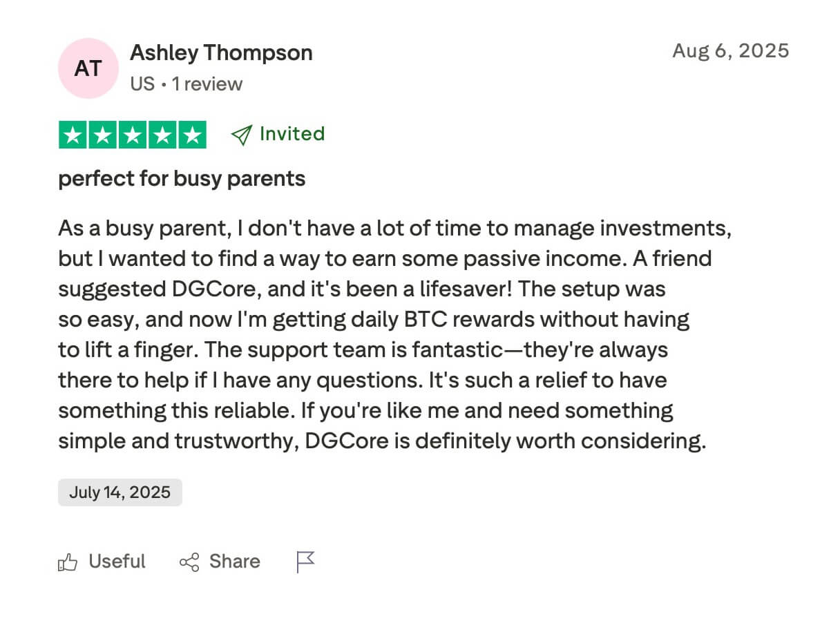Screen dimensions: 840x632
Task: Open the AT profile avatar
Action: [x=88, y=68]
